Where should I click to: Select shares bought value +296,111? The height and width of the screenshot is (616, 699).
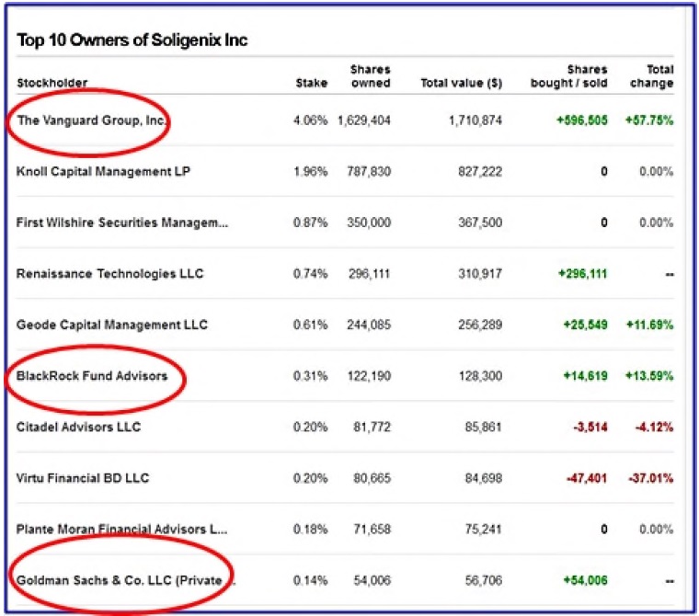pyautogui.click(x=582, y=273)
